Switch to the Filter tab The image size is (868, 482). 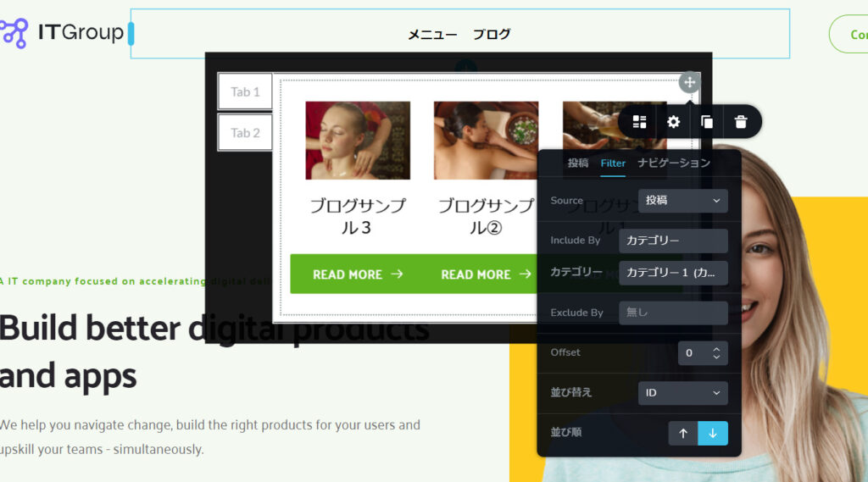pyautogui.click(x=613, y=163)
